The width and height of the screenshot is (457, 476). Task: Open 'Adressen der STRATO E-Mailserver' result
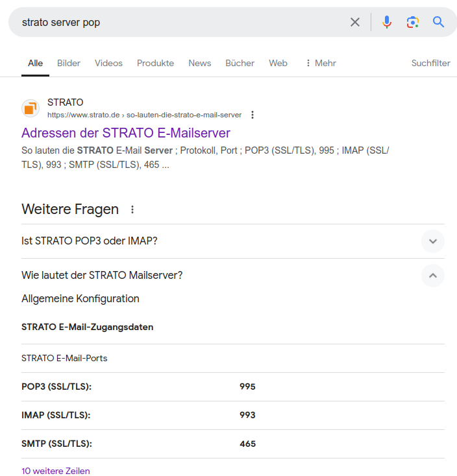pyautogui.click(x=125, y=133)
